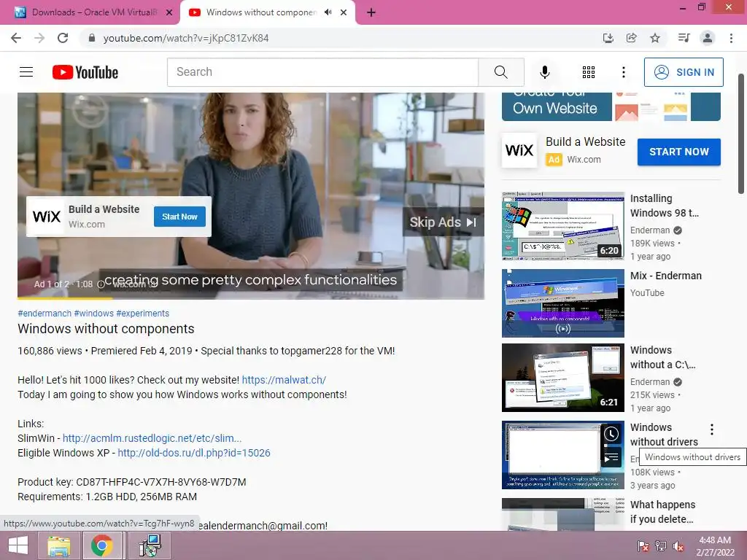This screenshot has height=560, width=747.
Task: Open Windows without drivers video title
Action: pyautogui.click(x=664, y=435)
